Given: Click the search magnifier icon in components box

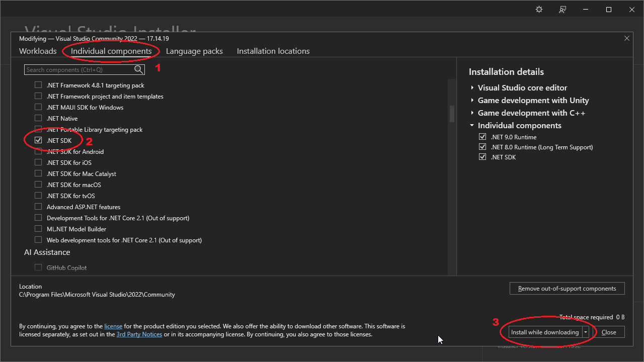Looking at the screenshot, I should click(x=138, y=70).
